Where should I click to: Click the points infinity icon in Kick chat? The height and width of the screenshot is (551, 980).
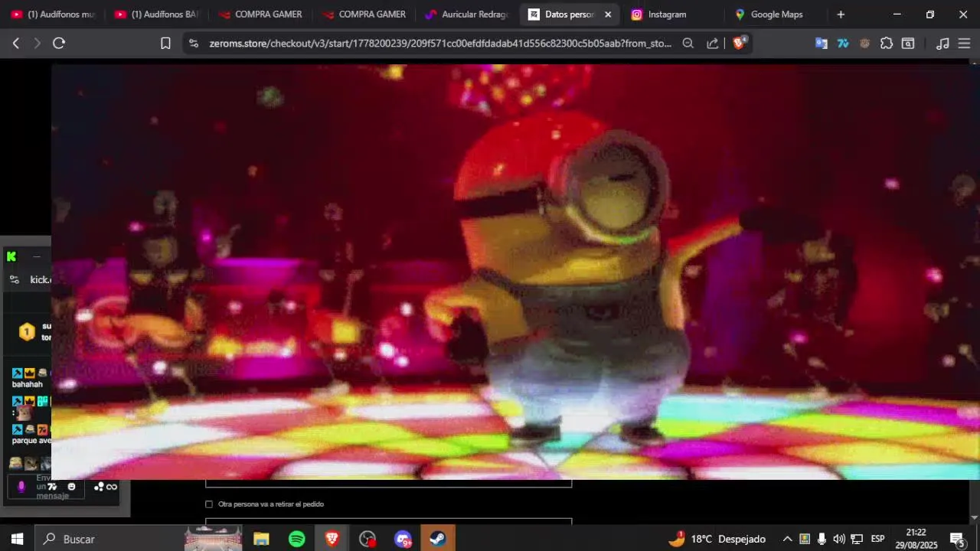(106, 487)
